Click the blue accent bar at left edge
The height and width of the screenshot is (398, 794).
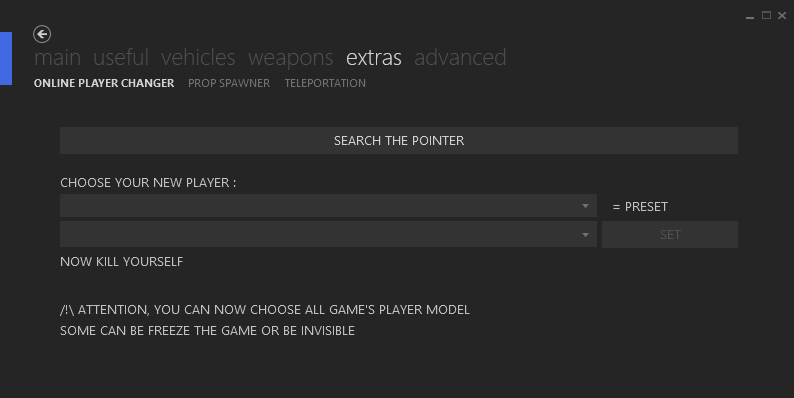pyautogui.click(x=6, y=58)
